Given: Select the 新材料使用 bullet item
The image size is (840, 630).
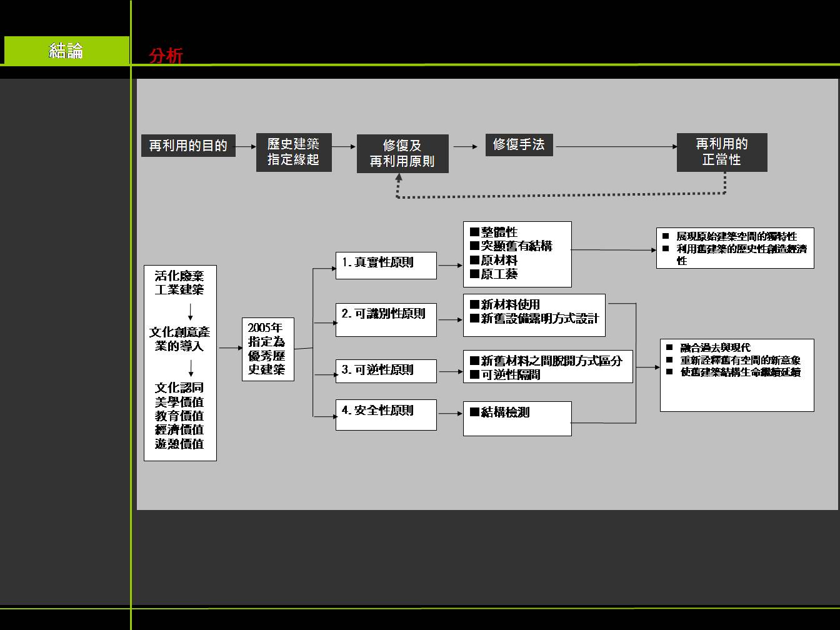Looking at the screenshot, I should tap(510, 304).
